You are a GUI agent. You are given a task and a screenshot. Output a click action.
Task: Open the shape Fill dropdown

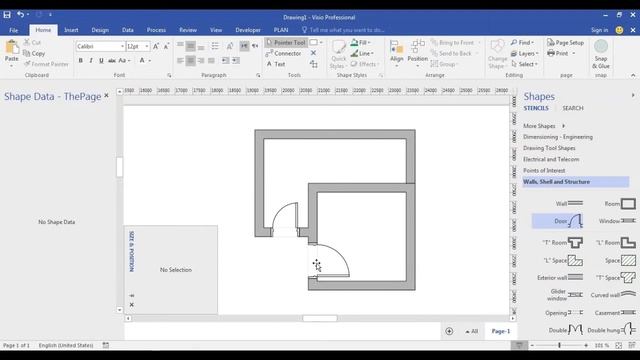coord(361,42)
